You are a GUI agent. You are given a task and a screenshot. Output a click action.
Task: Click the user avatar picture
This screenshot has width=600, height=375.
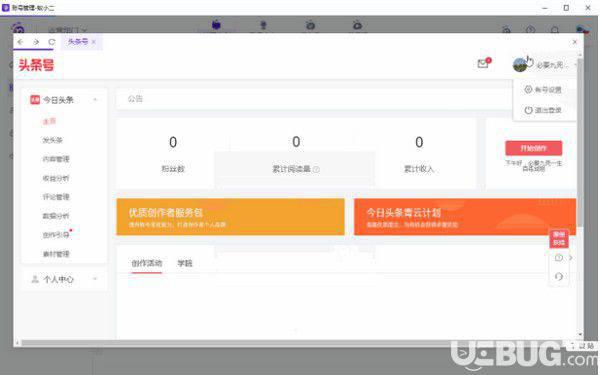point(520,65)
